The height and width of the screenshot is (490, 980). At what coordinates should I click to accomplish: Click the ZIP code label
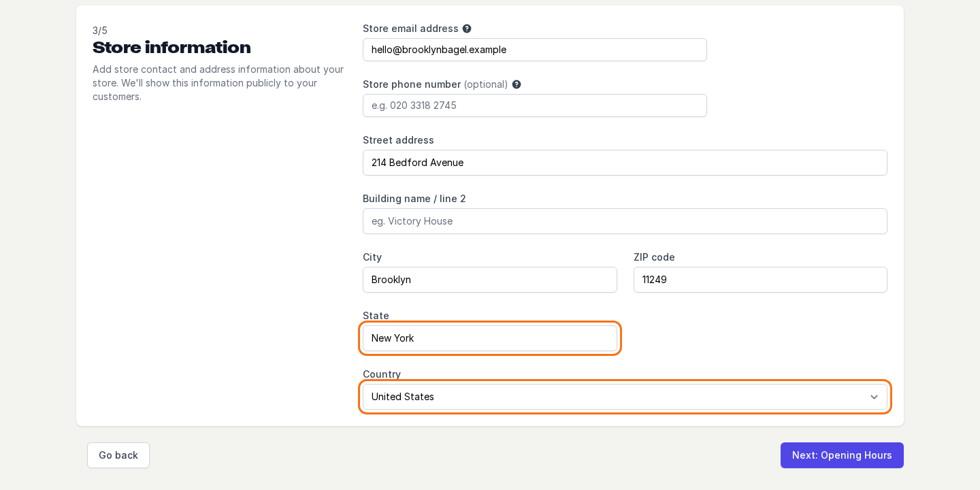click(654, 257)
